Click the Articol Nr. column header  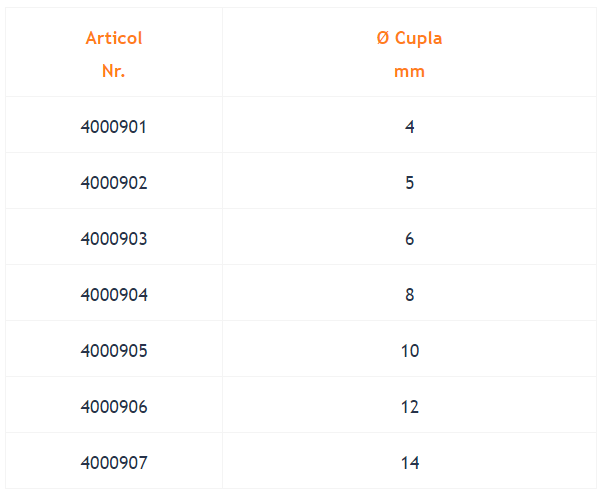pos(114,53)
